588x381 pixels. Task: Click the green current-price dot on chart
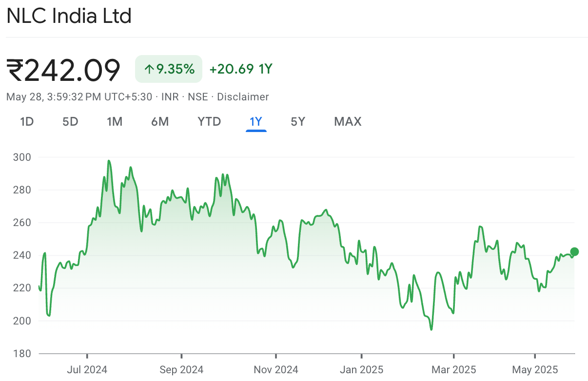[574, 252]
